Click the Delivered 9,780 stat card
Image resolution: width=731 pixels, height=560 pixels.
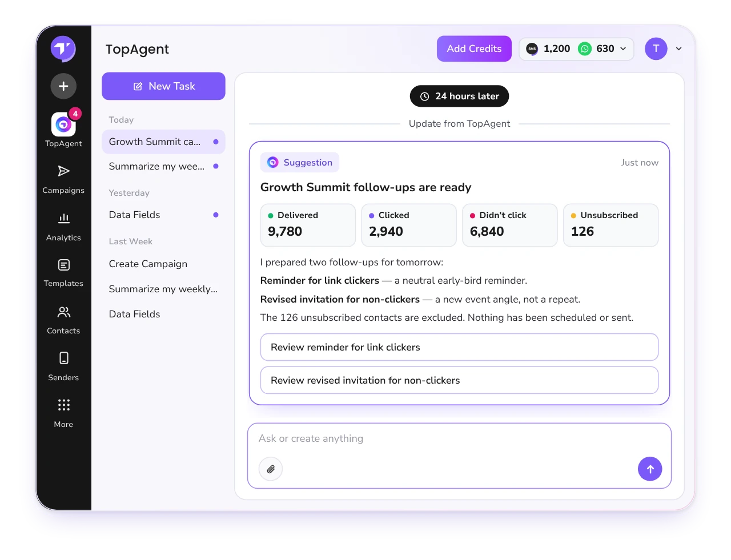[x=308, y=225]
